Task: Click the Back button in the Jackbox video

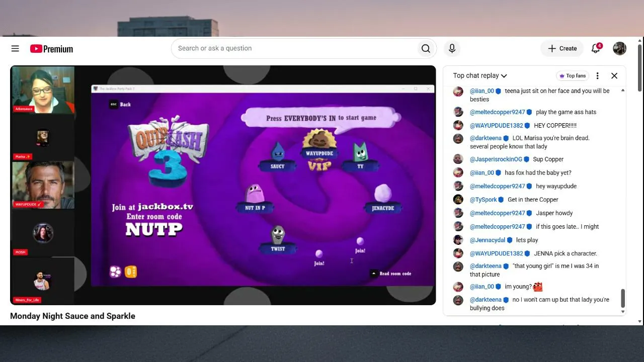Action: 120,105
